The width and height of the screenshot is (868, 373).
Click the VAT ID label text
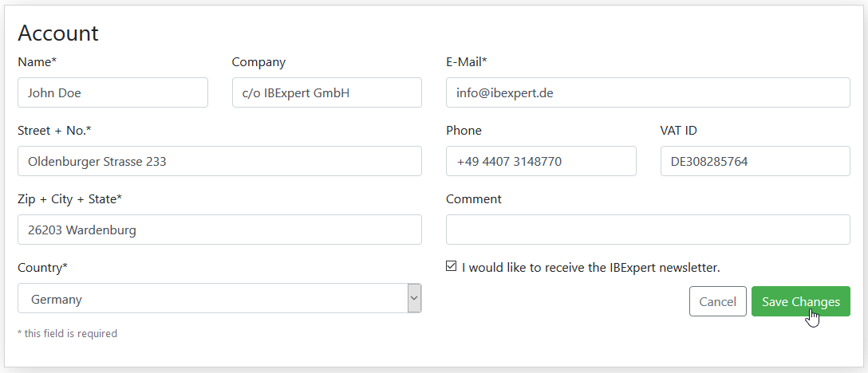pyautogui.click(x=679, y=131)
